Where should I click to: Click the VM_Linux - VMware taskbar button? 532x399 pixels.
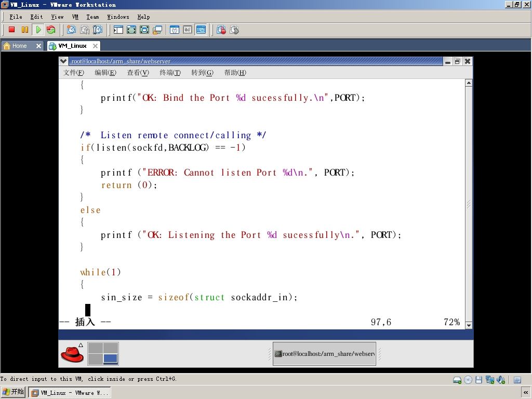click(69, 393)
